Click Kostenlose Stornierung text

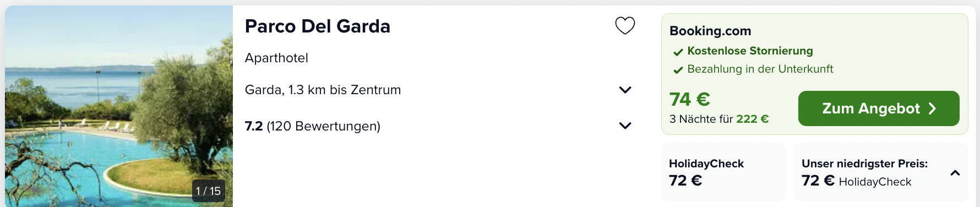(x=750, y=51)
